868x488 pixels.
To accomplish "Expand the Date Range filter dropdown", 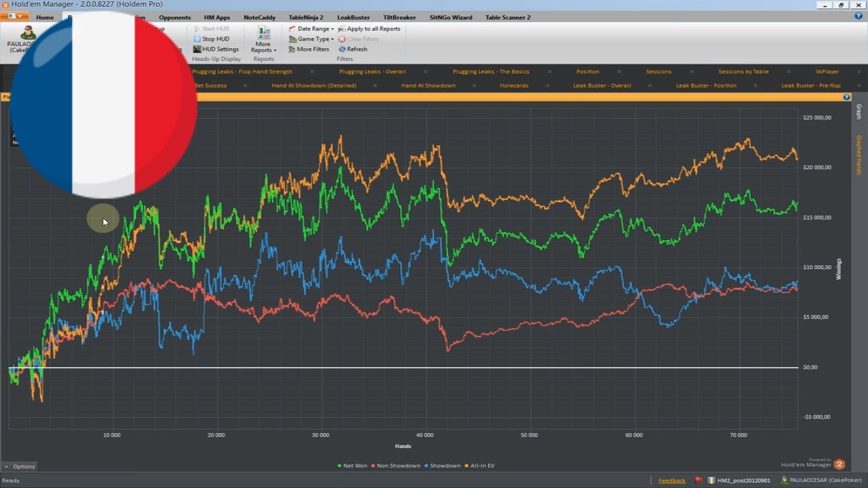I will click(x=311, y=29).
